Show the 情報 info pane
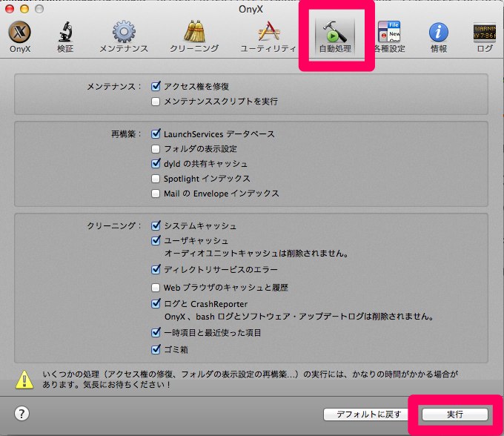The height and width of the screenshot is (436, 504). [439, 36]
